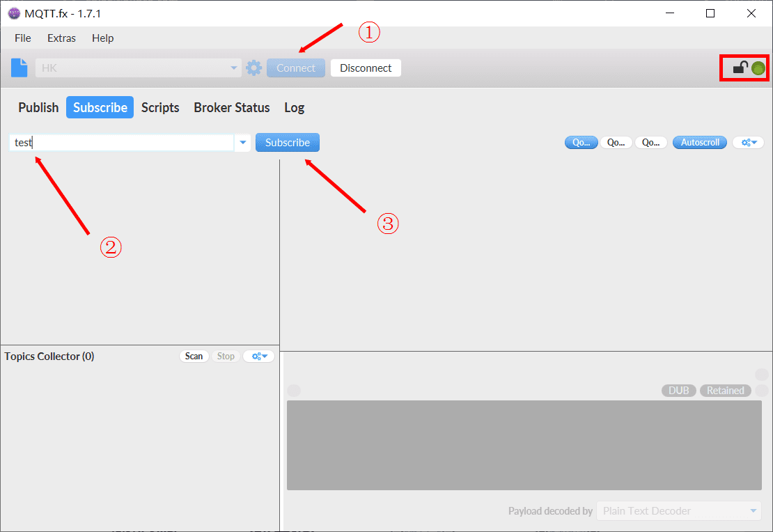Toggle the Autoscroll option
The height and width of the screenshot is (532, 773).
(x=700, y=143)
